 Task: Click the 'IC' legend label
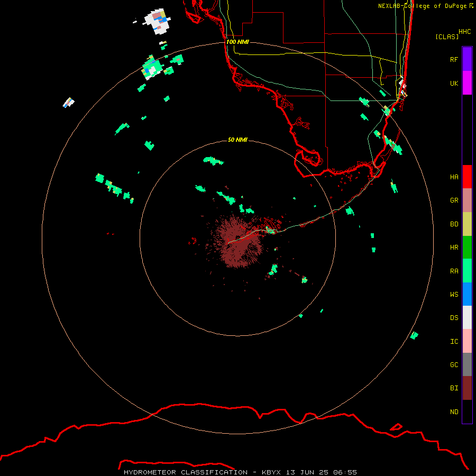454,341
